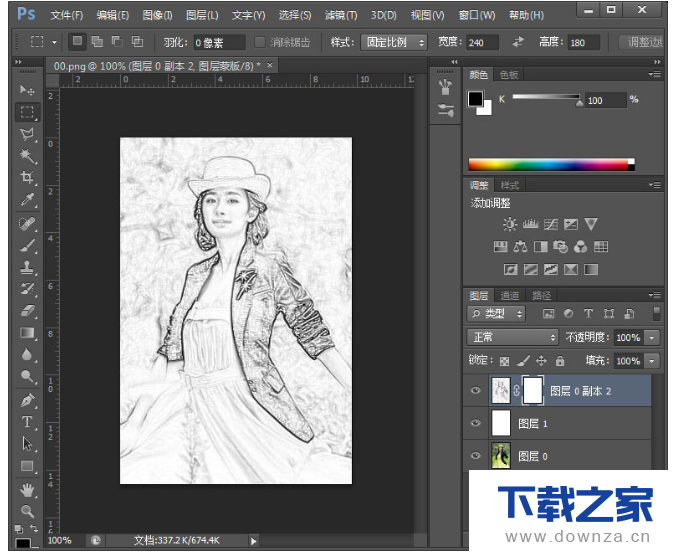
Task: Select the Crop tool
Action: [27, 177]
